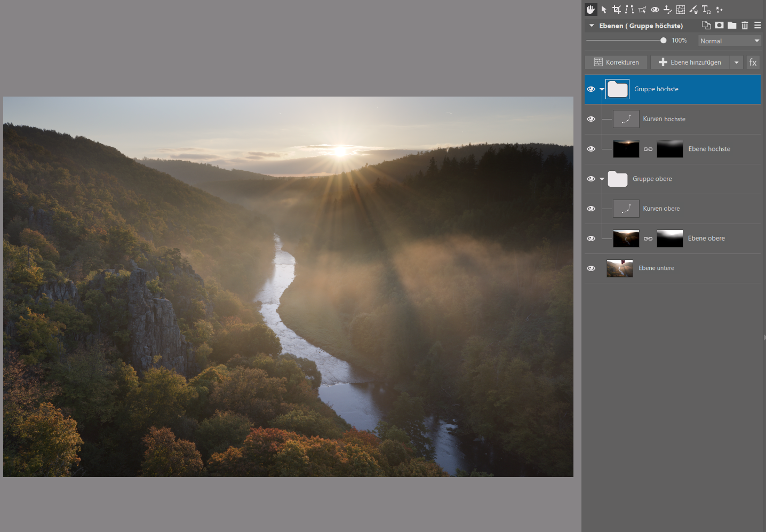This screenshot has height=532, width=766.
Task: Select the stars effects tool
Action: pos(719,10)
